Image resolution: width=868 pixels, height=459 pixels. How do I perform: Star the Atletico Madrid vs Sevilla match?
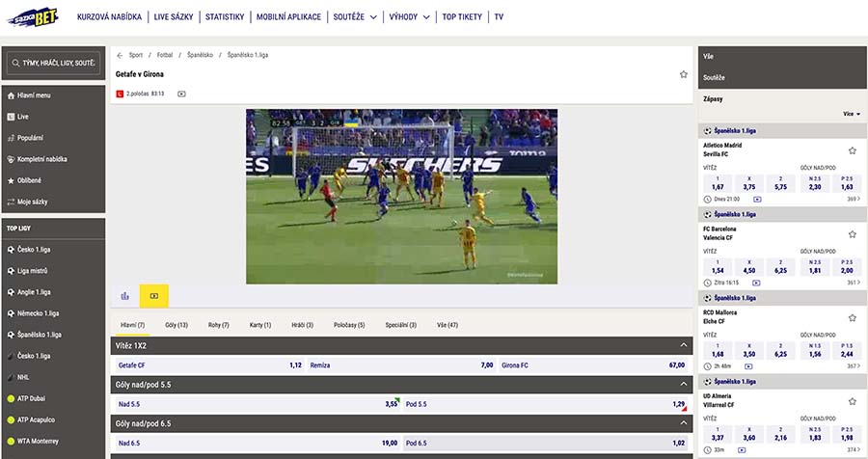(852, 150)
